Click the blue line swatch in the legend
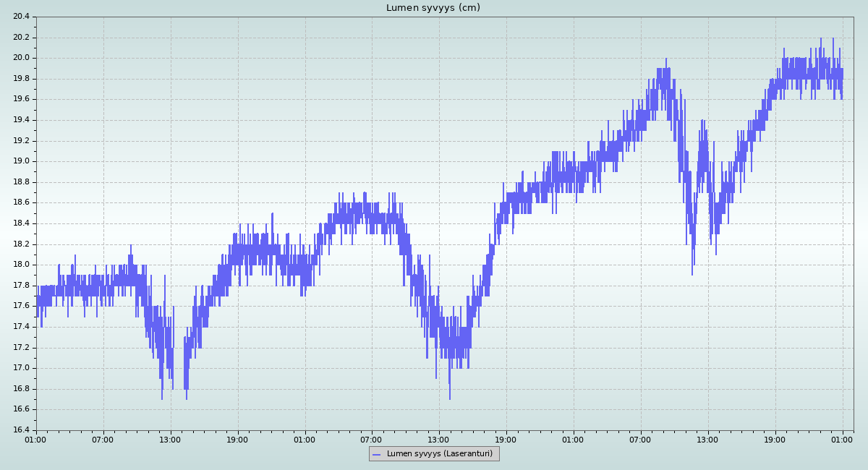The height and width of the screenshot is (470, 868). click(x=376, y=454)
